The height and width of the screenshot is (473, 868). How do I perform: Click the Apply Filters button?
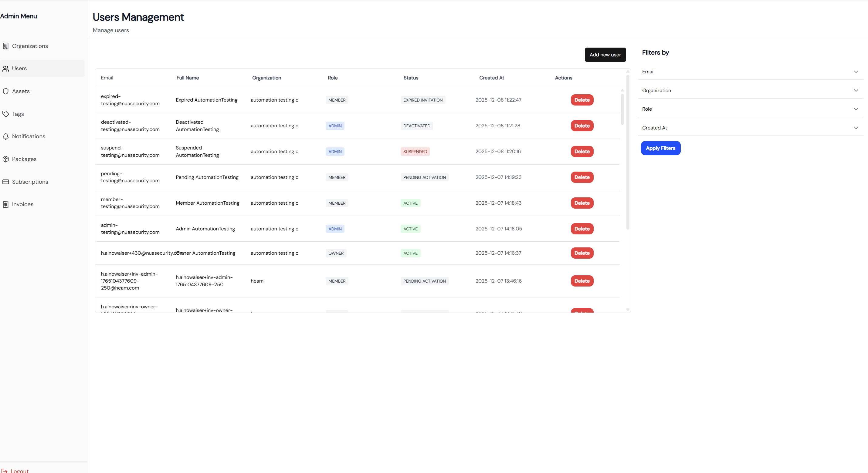[660, 148]
